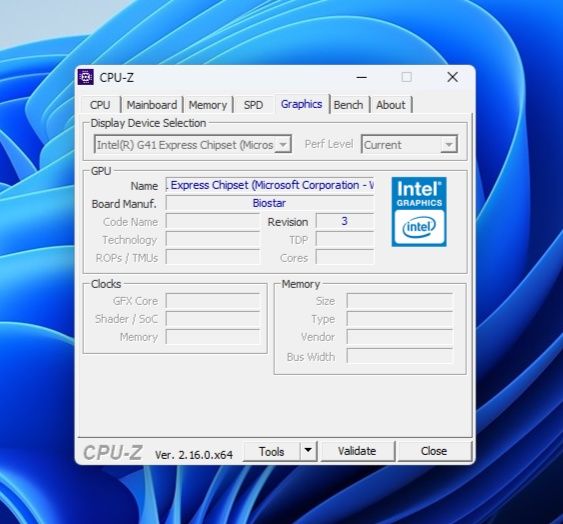Click the empty Code Name field
The height and width of the screenshot is (524, 563).
[213, 221]
